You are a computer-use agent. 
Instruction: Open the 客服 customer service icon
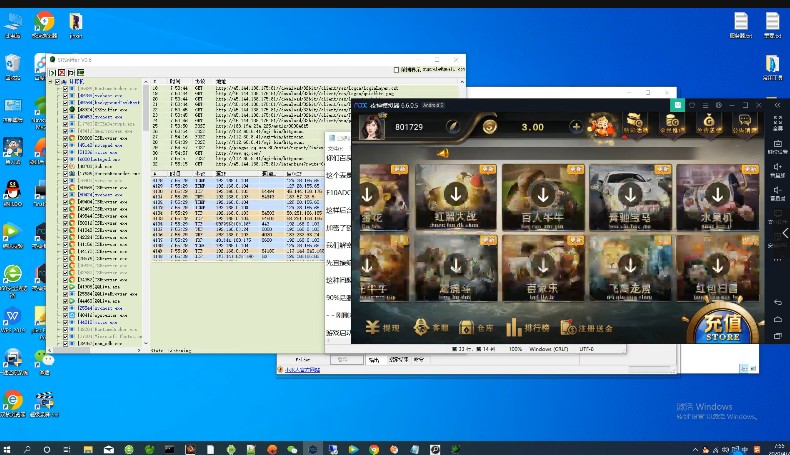pos(431,327)
